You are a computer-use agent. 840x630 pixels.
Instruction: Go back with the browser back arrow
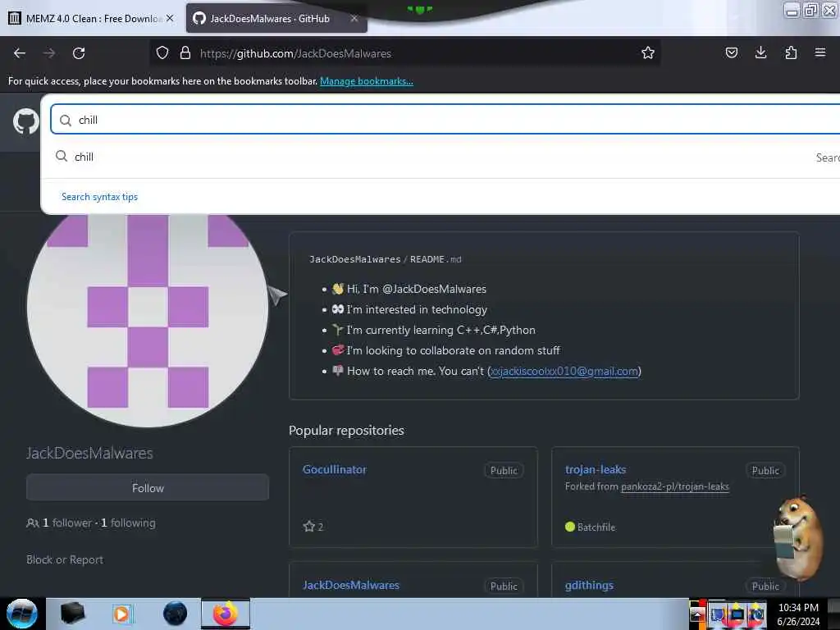click(x=20, y=53)
